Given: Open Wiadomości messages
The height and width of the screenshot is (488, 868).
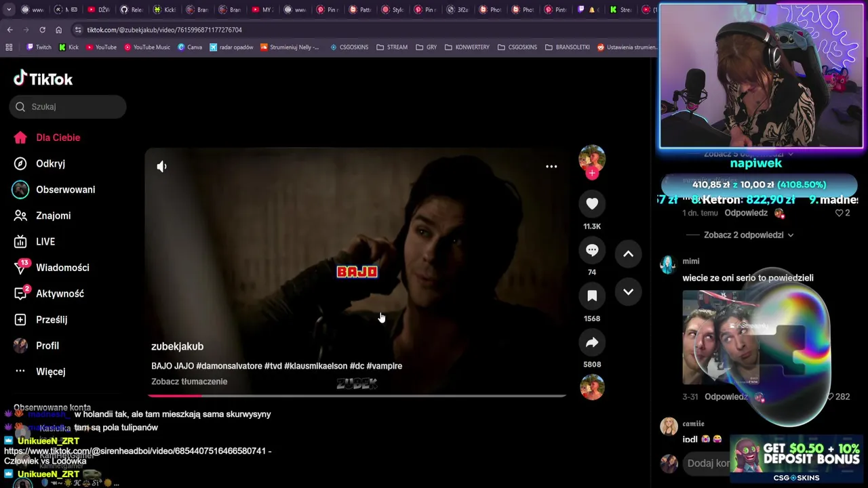Looking at the screenshot, I should pos(51,268).
